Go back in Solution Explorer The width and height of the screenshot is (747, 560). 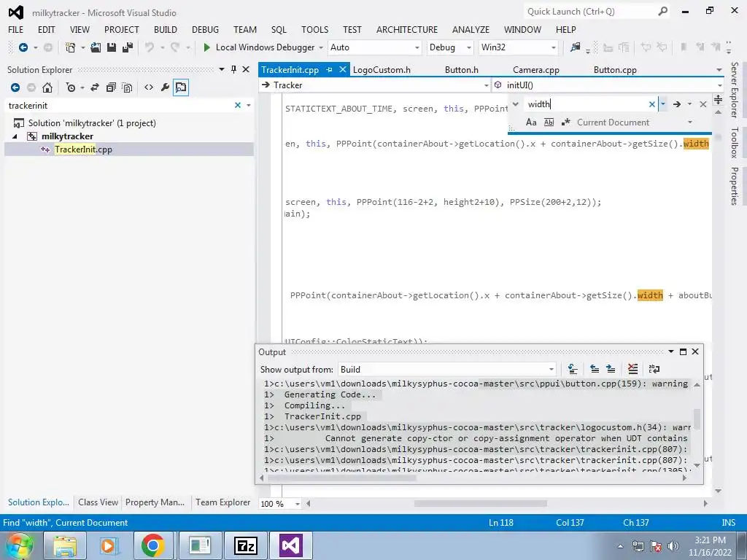click(x=15, y=87)
